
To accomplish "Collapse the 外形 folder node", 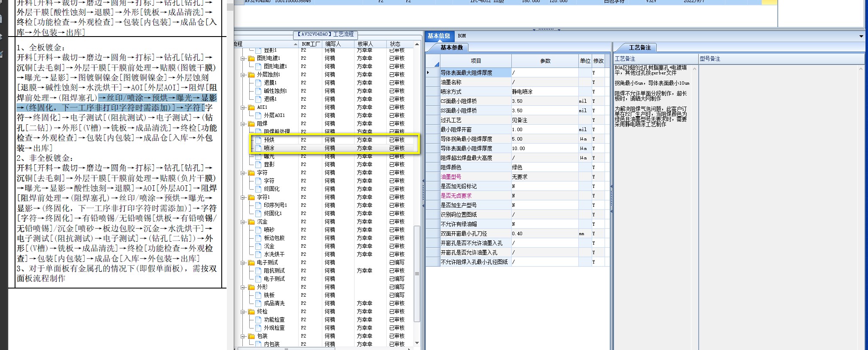I will click(x=243, y=287).
